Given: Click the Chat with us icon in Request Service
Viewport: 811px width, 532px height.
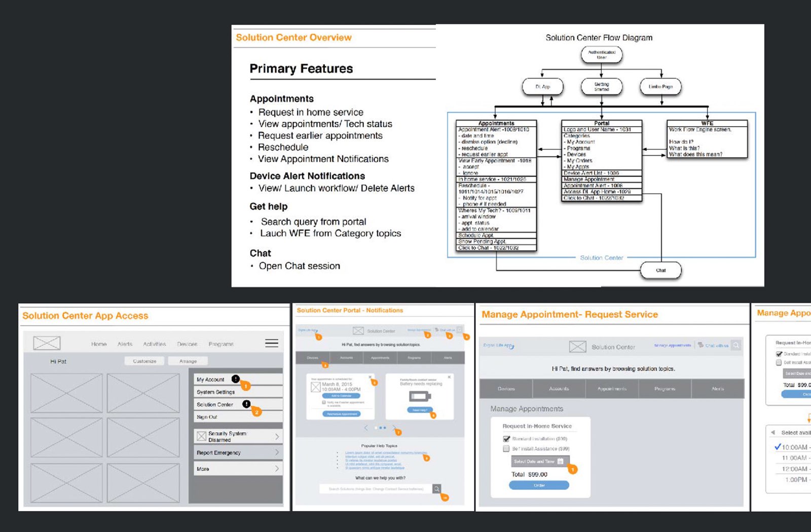Looking at the screenshot, I should tap(701, 345).
